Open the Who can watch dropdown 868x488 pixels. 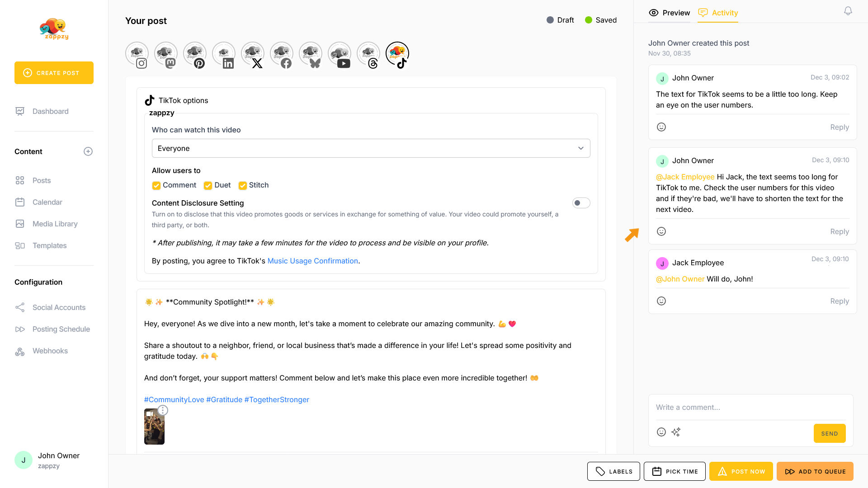(x=371, y=148)
